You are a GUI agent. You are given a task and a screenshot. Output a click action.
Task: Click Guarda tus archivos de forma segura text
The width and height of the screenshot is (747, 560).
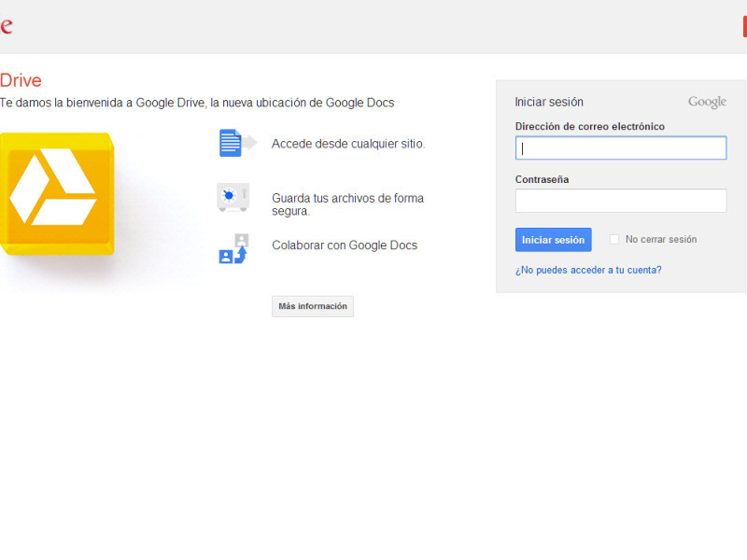pos(347,204)
